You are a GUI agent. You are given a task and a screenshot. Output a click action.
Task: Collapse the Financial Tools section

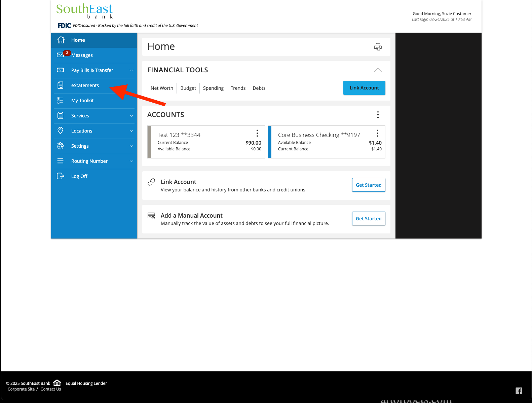coord(378,70)
